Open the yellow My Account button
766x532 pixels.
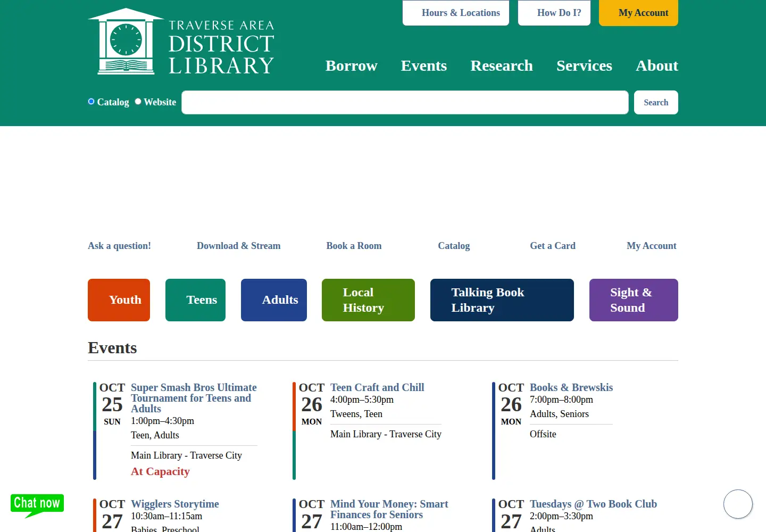click(638, 13)
